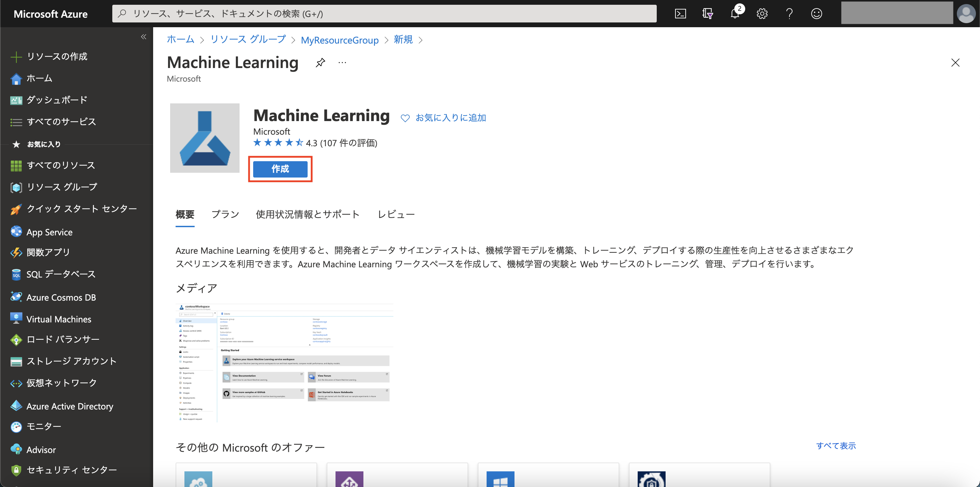The height and width of the screenshot is (487, 980).
Task: Click the 作成 button
Action: pyautogui.click(x=280, y=169)
